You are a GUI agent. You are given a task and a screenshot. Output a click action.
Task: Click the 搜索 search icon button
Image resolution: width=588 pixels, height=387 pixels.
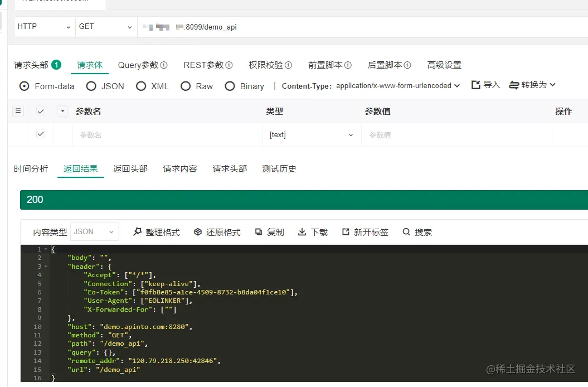coord(417,232)
